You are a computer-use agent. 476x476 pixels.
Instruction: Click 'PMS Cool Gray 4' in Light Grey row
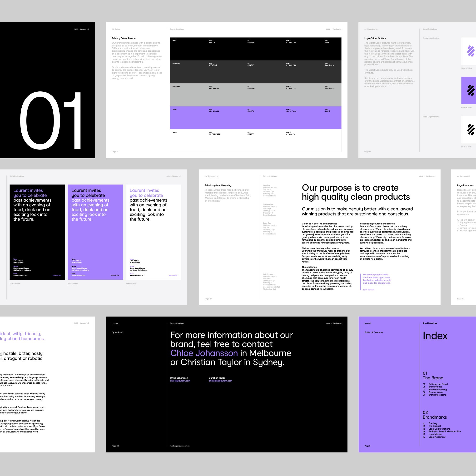pos(329,87)
